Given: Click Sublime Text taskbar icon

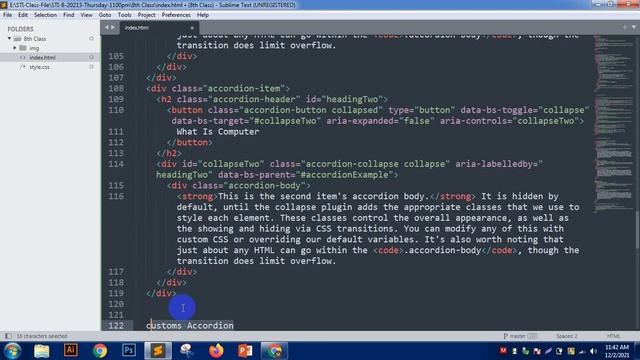Looking at the screenshot, I should coord(158,351).
